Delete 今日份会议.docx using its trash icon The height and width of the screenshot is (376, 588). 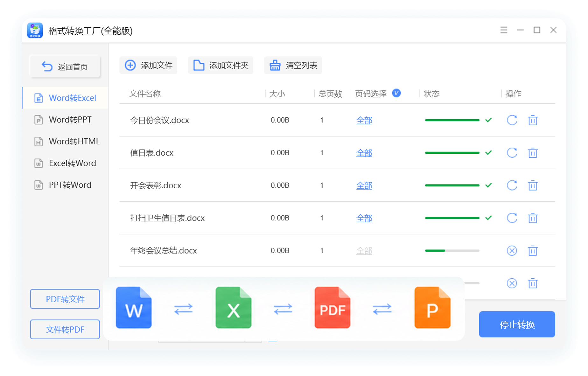point(533,120)
